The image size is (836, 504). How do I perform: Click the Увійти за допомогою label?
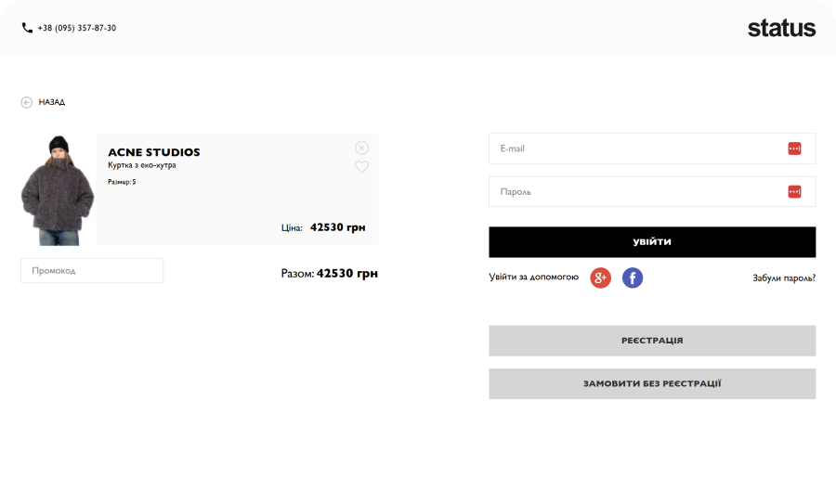pos(534,277)
